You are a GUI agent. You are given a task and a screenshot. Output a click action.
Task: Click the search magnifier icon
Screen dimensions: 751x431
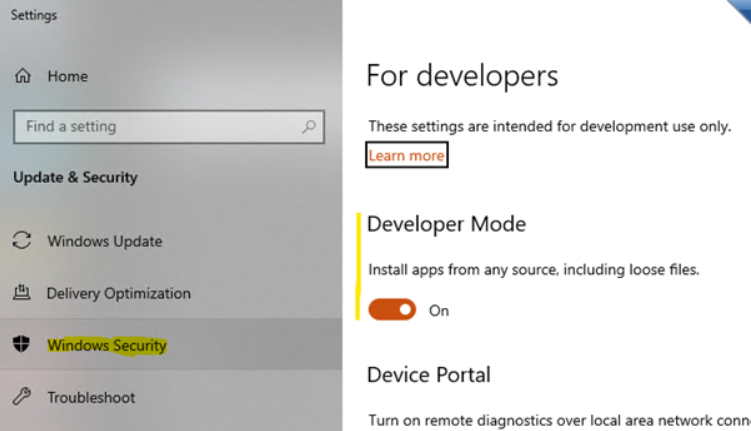[x=309, y=126]
